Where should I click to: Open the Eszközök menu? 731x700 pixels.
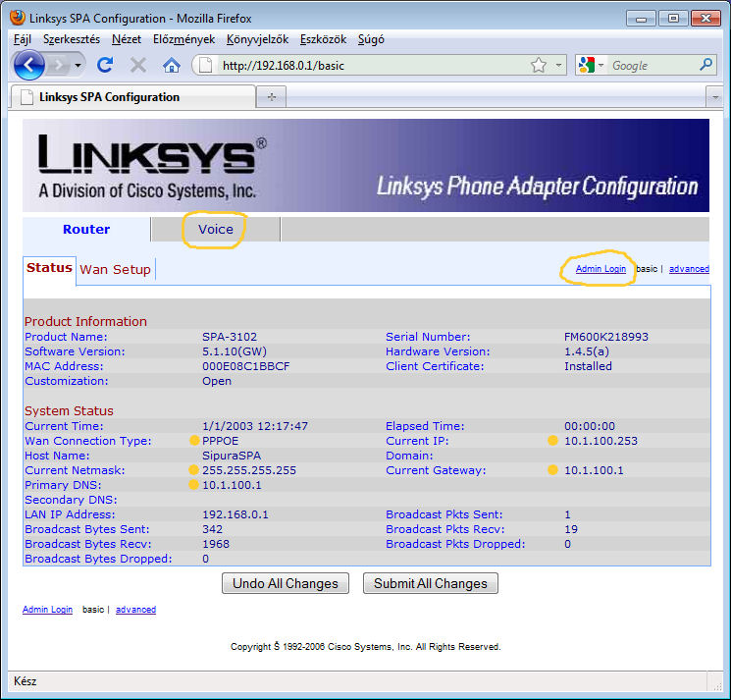(323, 39)
